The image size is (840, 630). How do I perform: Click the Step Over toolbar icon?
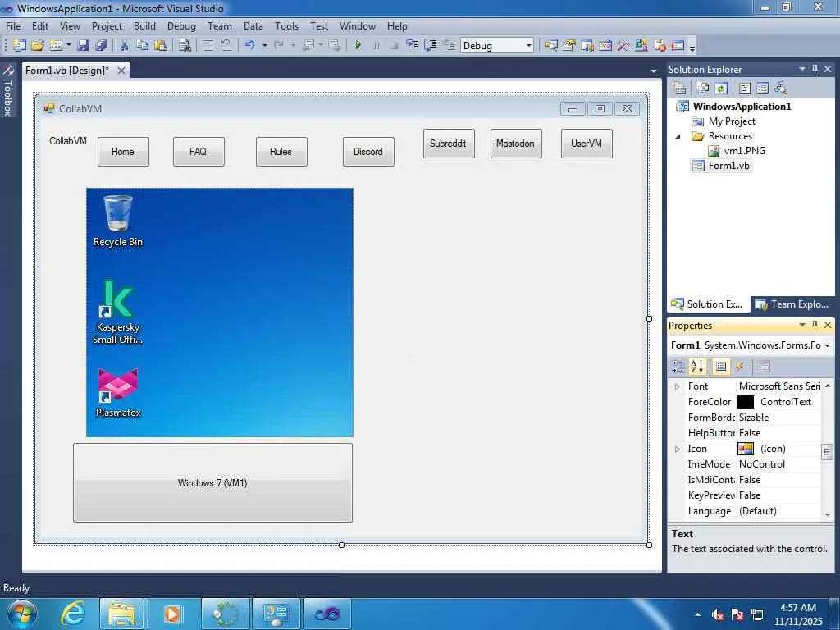click(430, 46)
